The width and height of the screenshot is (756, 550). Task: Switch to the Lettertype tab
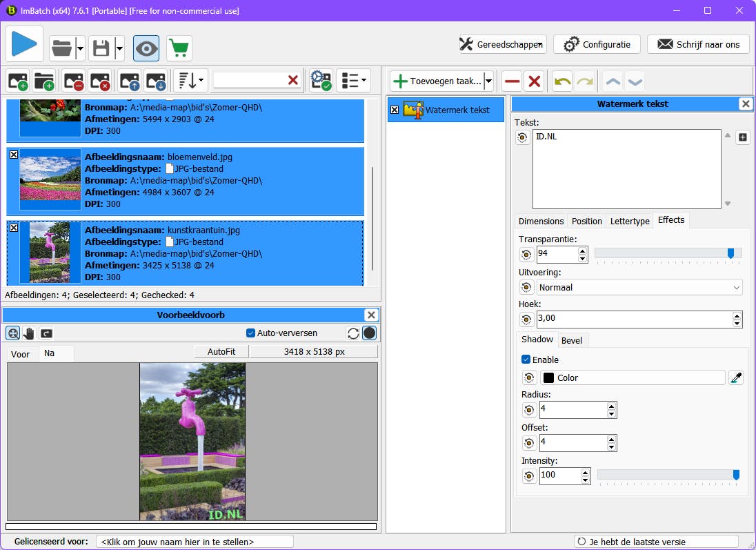[630, 221]
